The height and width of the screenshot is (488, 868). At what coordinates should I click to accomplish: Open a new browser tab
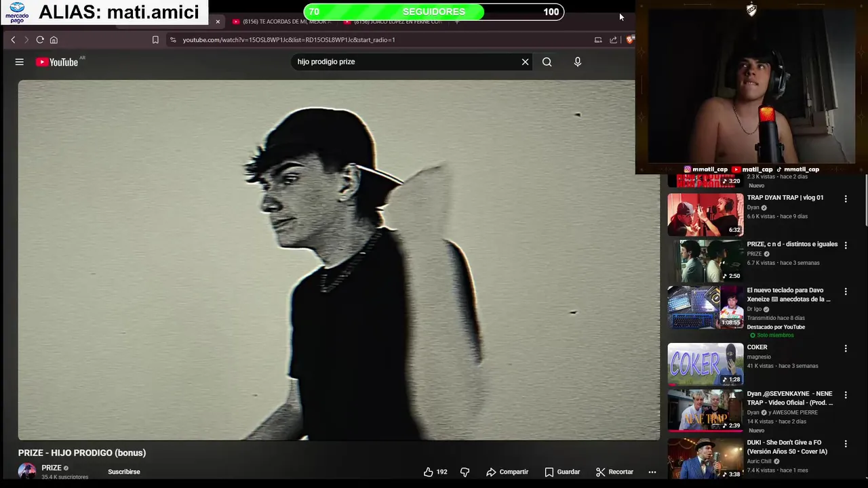457,22
